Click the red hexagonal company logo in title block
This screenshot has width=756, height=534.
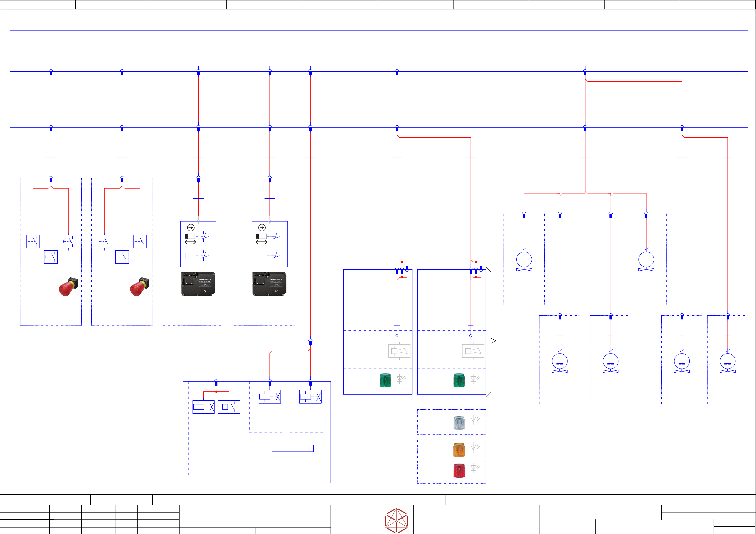(x=397, y=521)
